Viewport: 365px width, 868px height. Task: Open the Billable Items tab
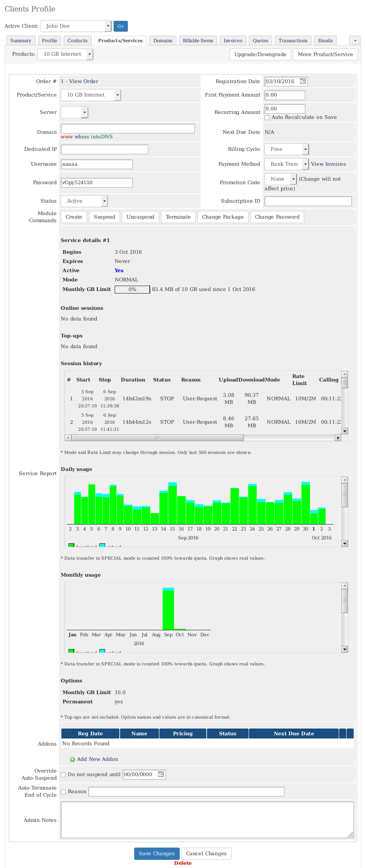point(198,40)
